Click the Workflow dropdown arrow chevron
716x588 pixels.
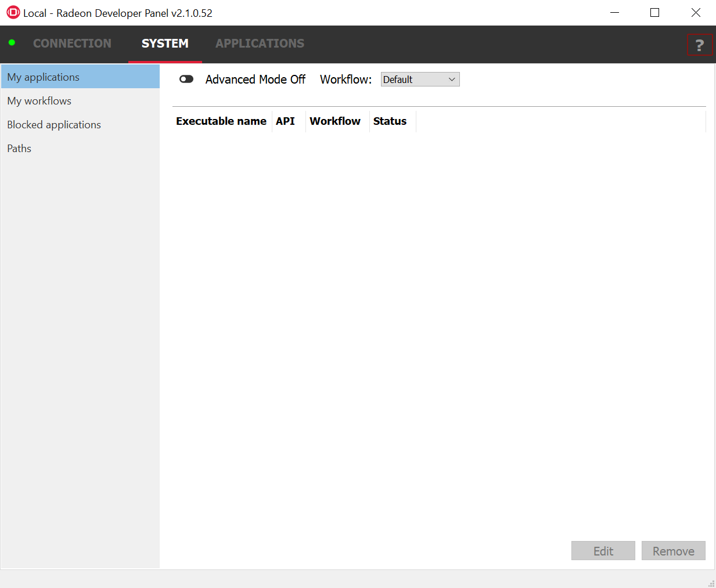[452, 80]
